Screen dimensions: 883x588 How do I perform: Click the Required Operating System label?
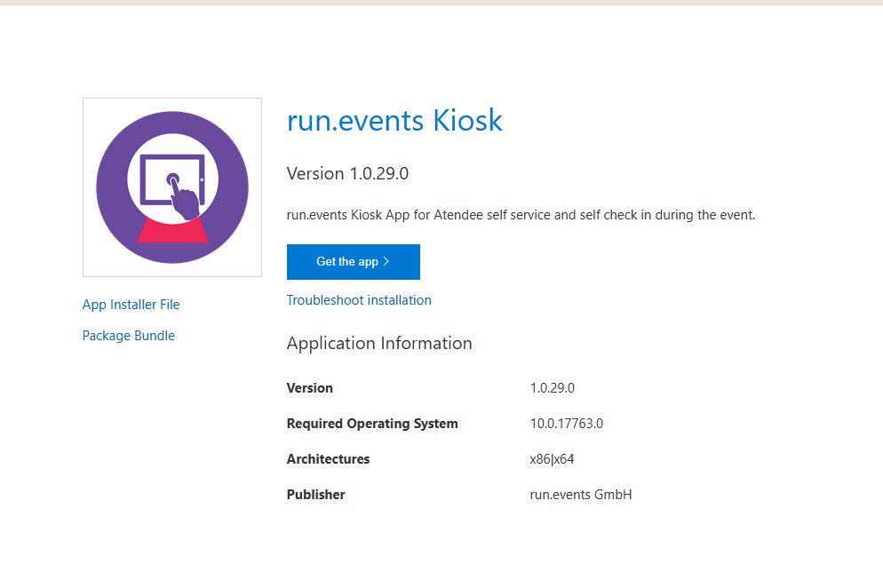pyautogui.click(x=372, y=424)
